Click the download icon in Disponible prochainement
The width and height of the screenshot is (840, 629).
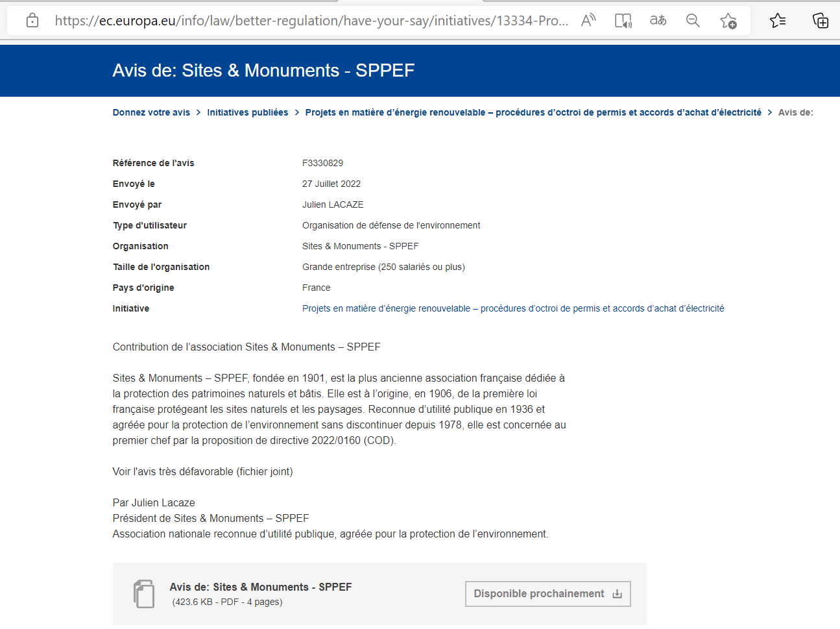[617, 594]
